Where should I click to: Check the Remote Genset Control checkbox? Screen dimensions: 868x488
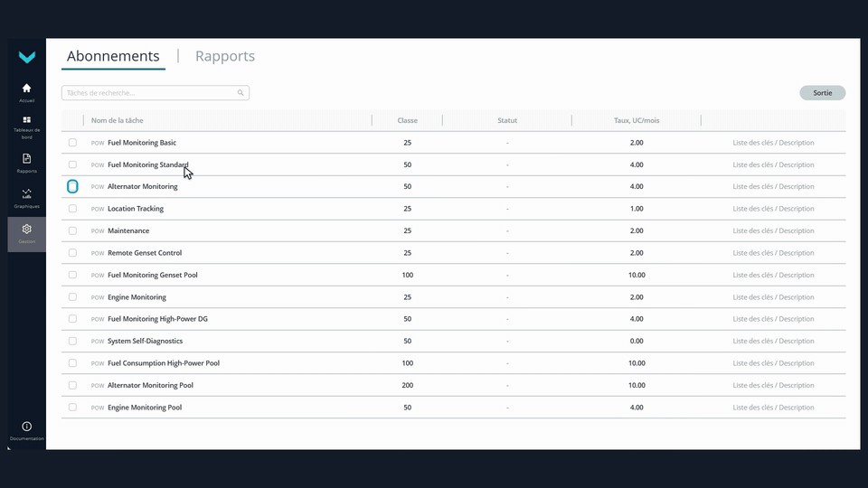(72, 253)
